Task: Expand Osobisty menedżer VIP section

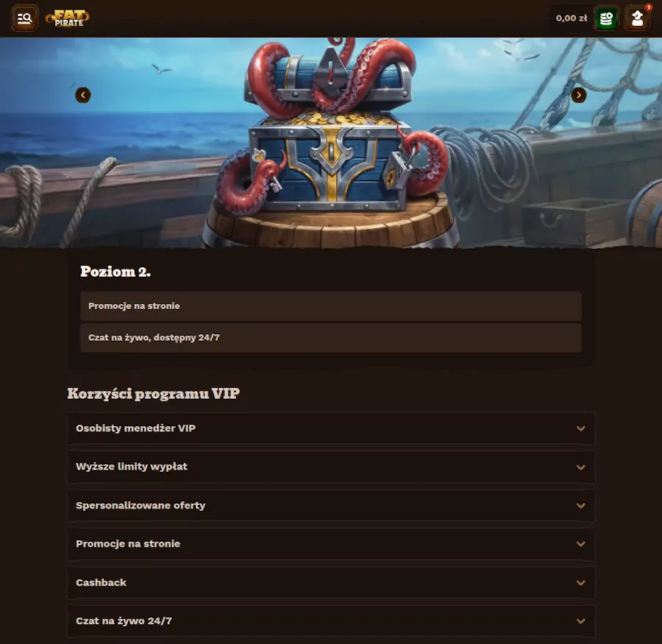Action: (x=331, y=428)
